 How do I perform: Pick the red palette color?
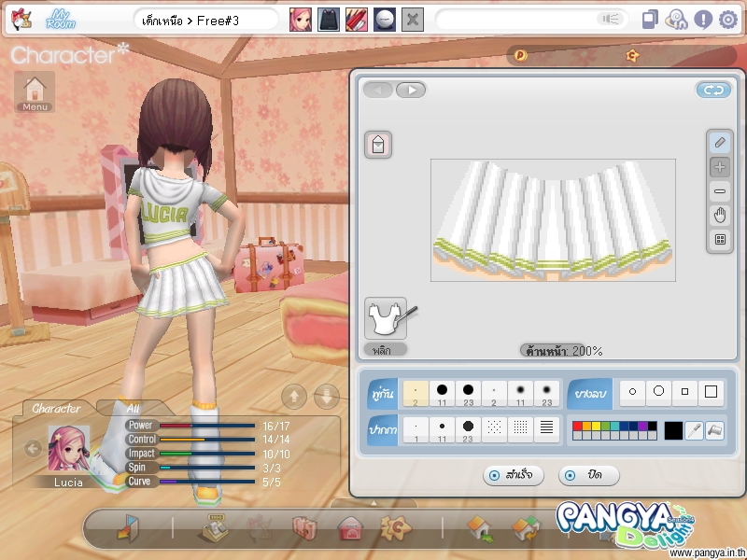tap(577, 427)
